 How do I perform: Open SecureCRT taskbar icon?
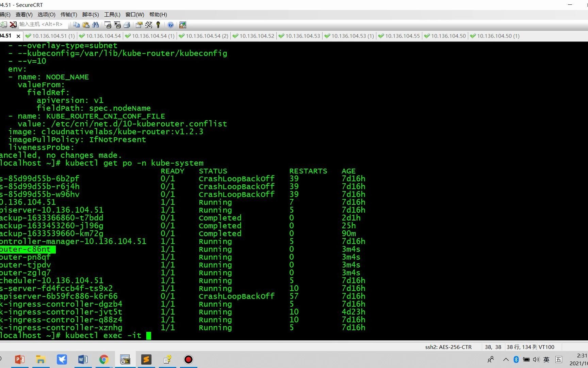tap(125, 359)
